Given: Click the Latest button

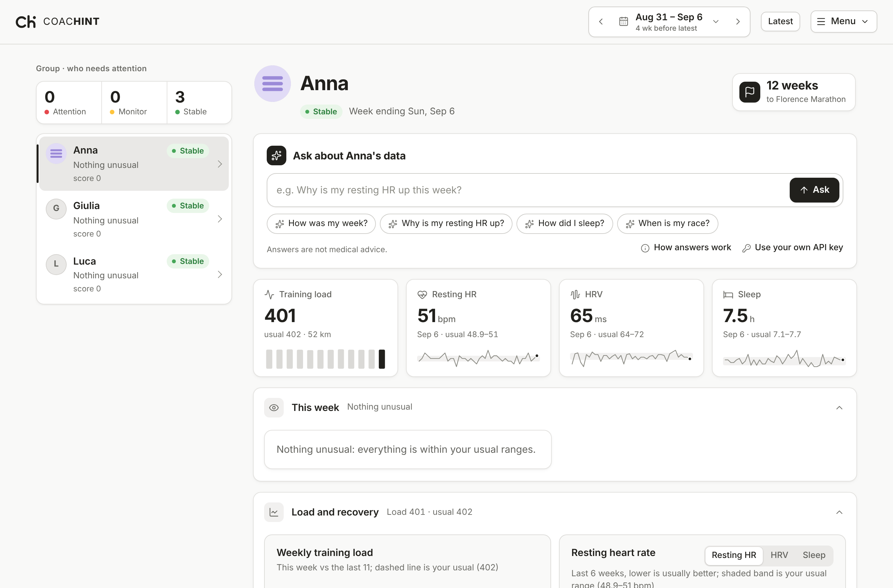Looking at the screenshot, I should coord(780,21).
